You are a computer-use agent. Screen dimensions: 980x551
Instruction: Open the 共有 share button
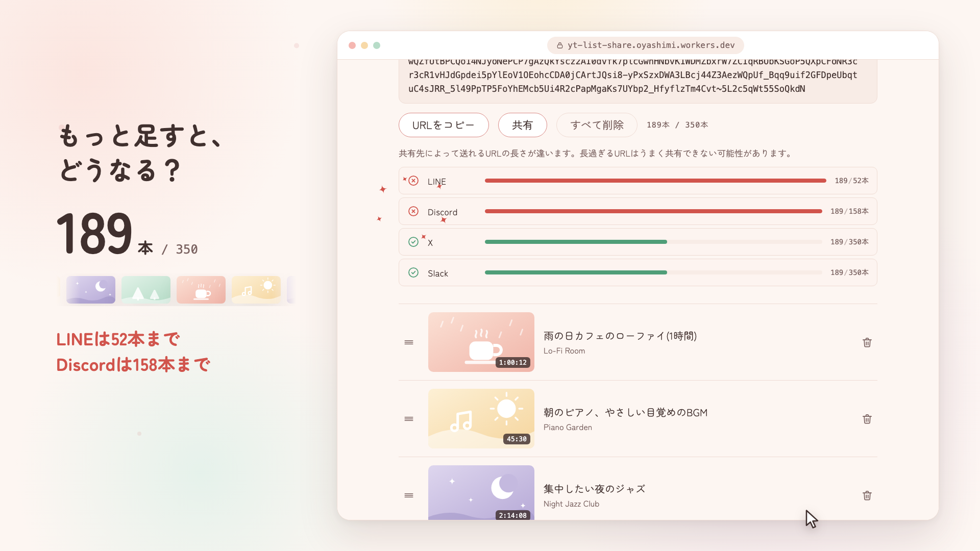[522, 125]
